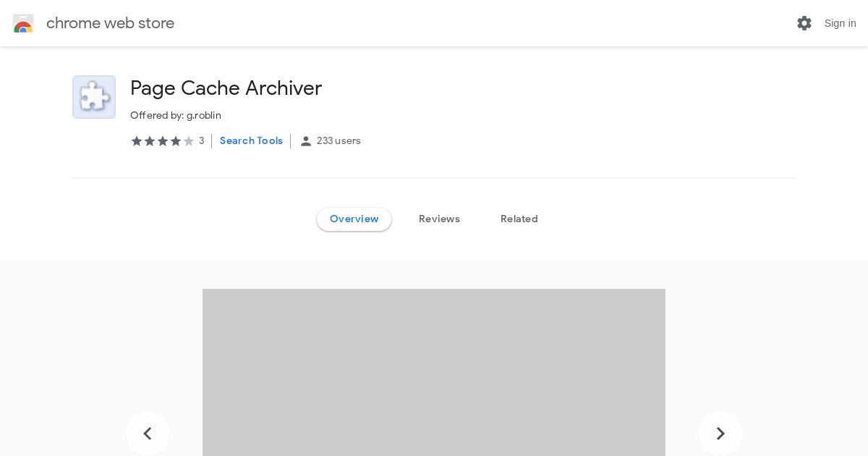This screenshot has width=868, height=456.
Task: Switch to the Overview tab
Action: click(354, 219)
